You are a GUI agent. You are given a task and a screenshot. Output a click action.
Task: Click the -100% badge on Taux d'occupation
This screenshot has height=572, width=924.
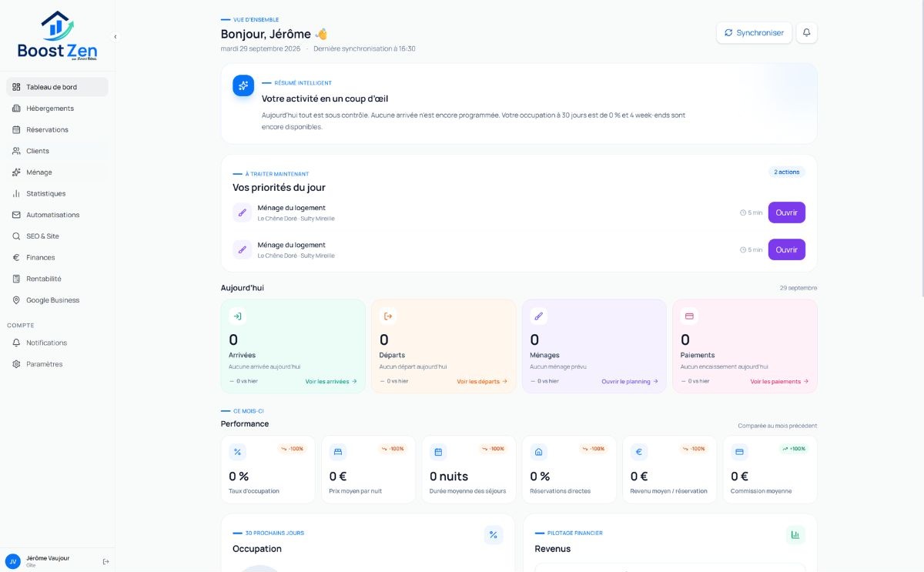[x=292, y=449]
